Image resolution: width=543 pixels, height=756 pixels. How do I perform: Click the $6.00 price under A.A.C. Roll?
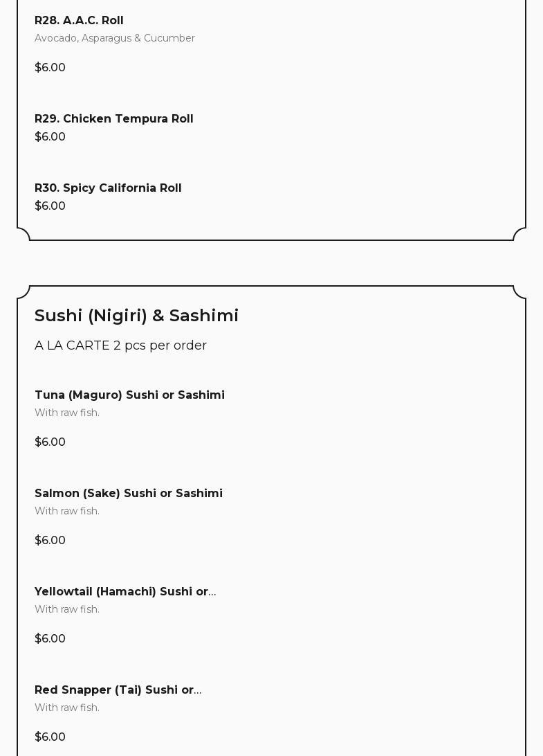coord(50,68)
